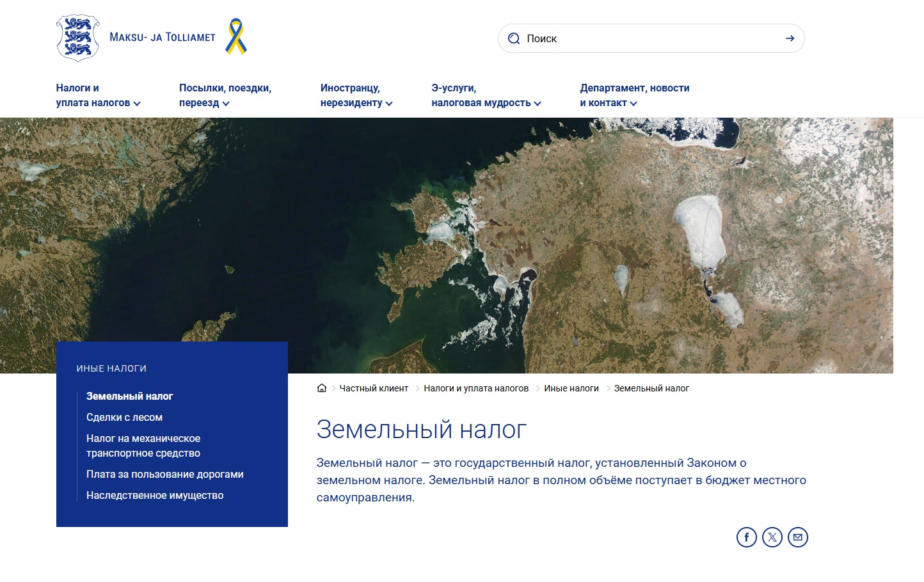Go to home via breadcrumb house icon
The image size is (924, 582).
click(x=322, y=388)
